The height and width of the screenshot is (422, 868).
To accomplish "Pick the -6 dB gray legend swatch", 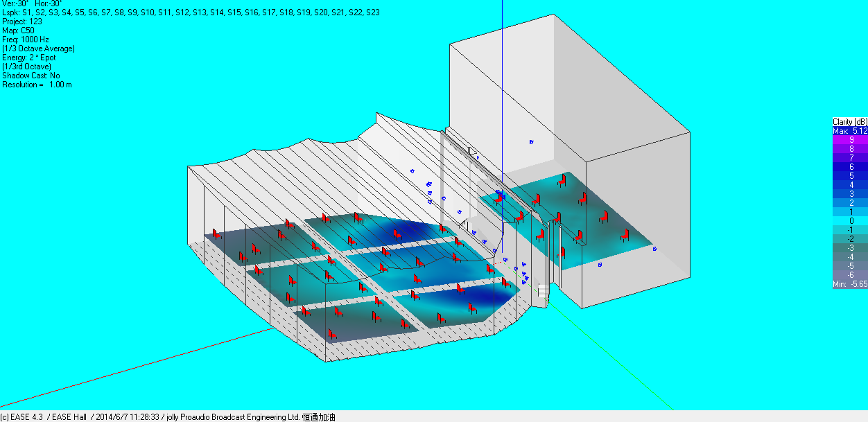I will click(x=850, y=275).
